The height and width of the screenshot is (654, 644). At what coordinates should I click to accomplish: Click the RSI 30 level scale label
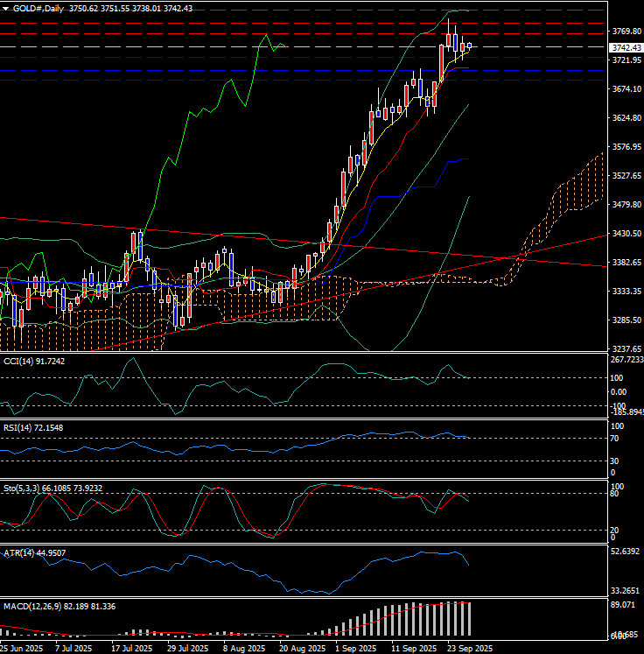pos(614,461)
